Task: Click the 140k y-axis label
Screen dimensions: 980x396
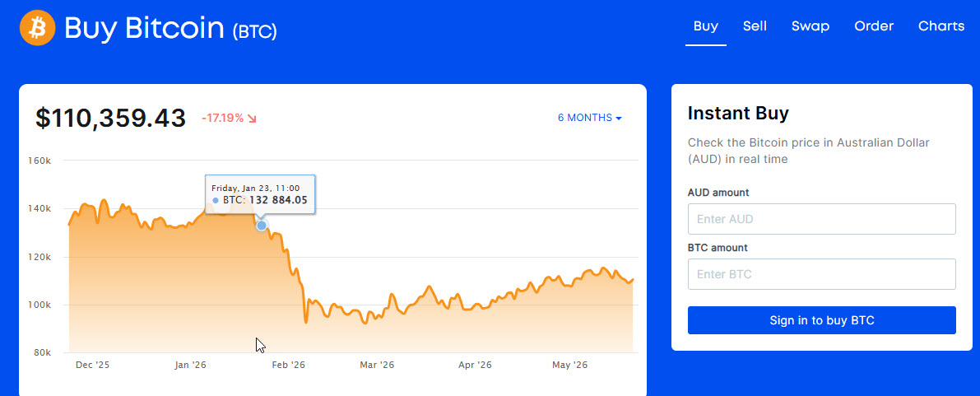Action: 39,208
